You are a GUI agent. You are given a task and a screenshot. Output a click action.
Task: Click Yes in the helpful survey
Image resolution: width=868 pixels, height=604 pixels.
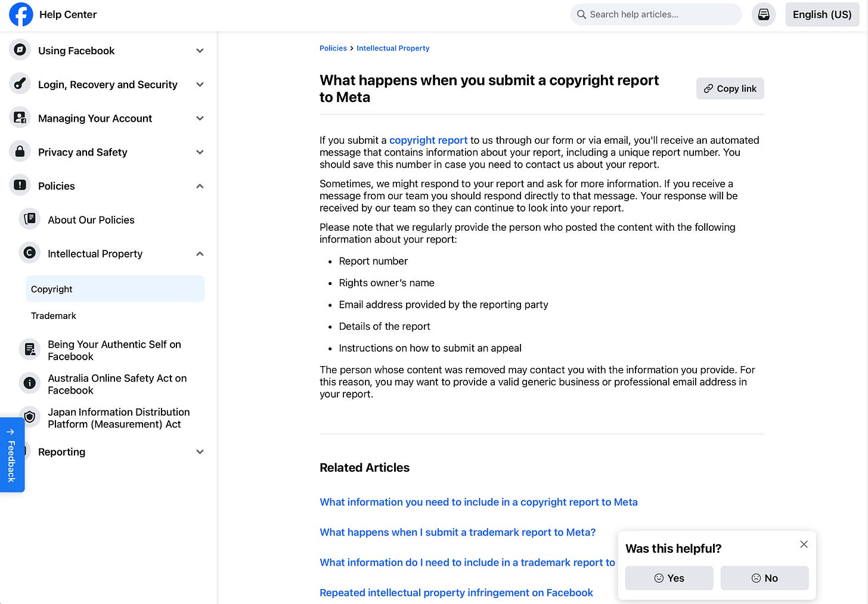point(669,578)
